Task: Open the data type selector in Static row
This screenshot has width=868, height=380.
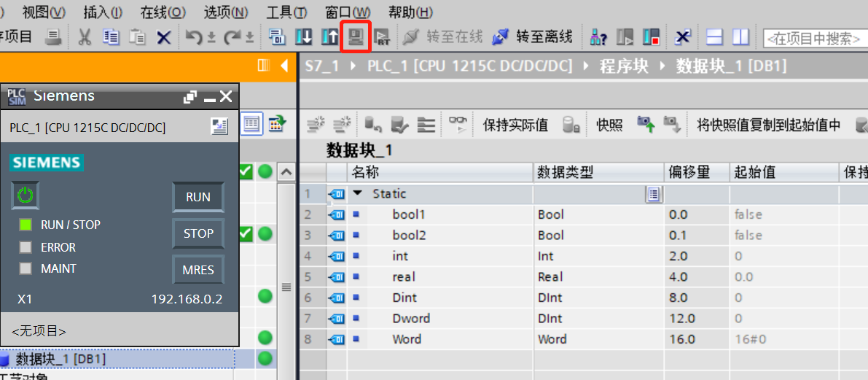Action: pos(654,194)
